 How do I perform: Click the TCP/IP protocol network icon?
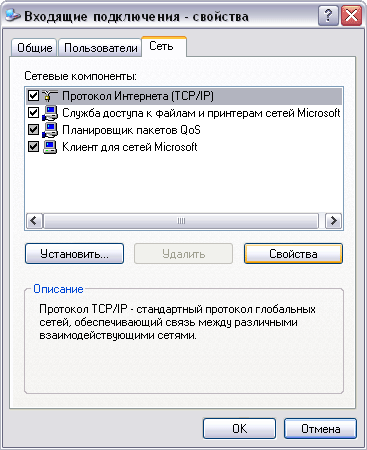coord(50,96)
